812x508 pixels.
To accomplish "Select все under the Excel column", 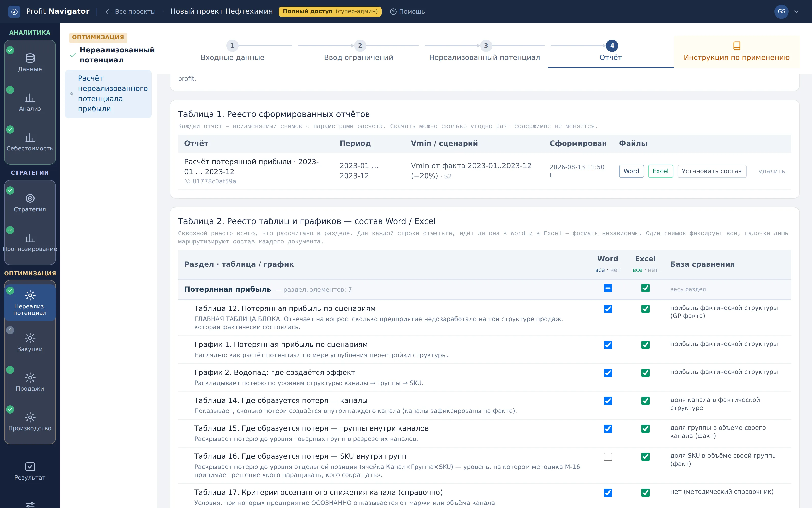I will coord(637,270).
